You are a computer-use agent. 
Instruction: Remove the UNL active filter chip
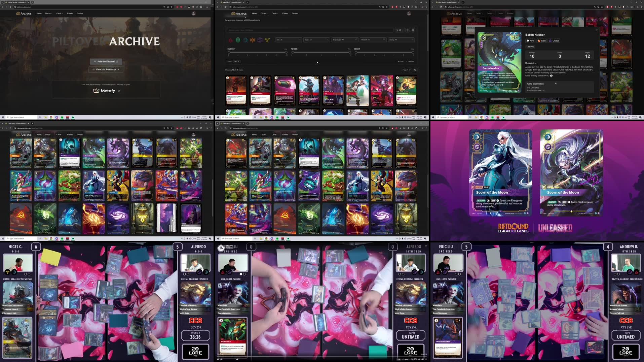point(238,61)
